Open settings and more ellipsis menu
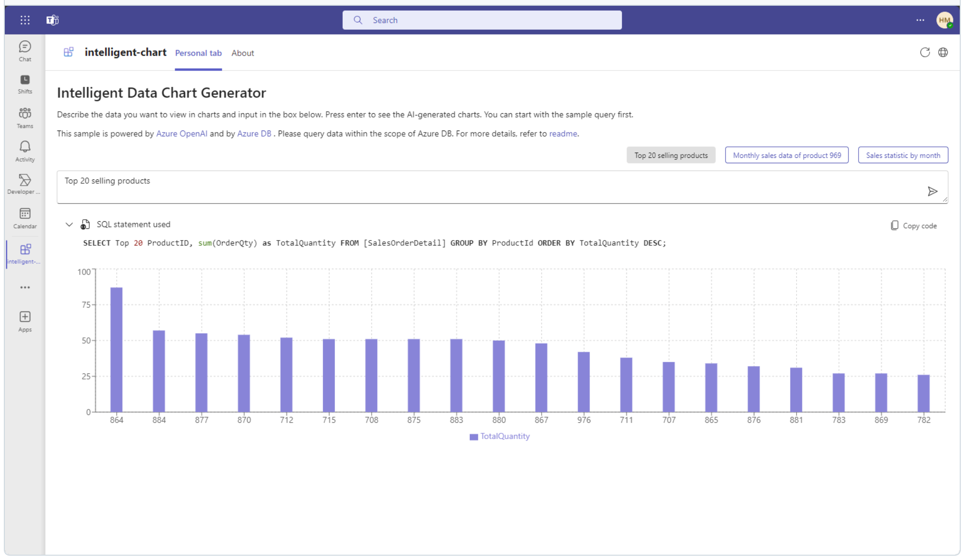 point(919,20)
